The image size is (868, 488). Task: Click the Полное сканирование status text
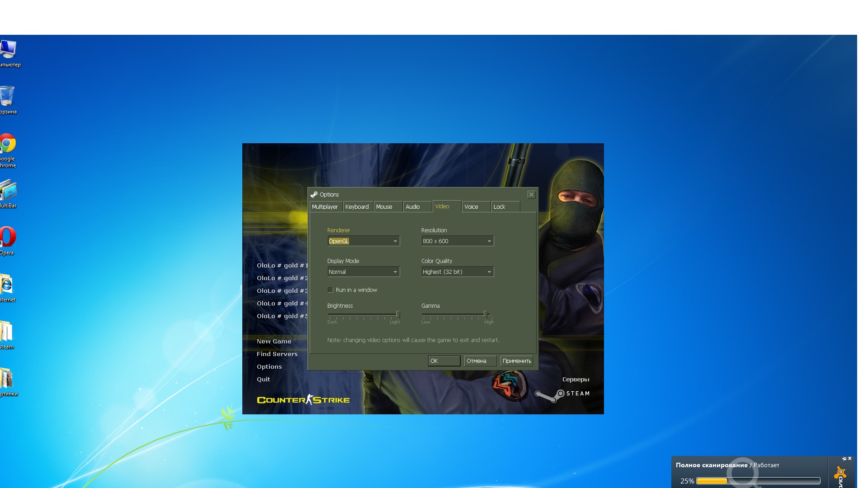click(712, 465)
